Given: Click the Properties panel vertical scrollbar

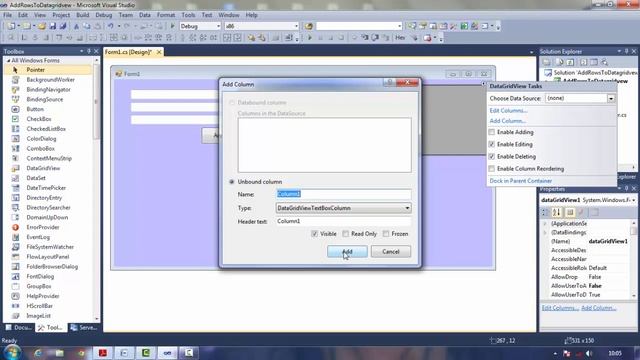Looking at the screenshot, I should tap(633, 259).
